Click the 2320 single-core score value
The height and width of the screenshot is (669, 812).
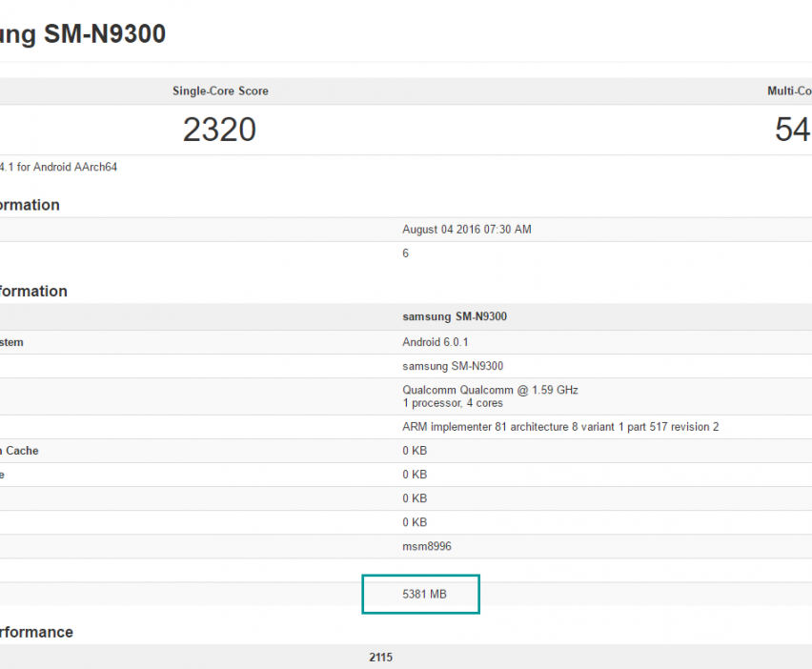(219, 130)
